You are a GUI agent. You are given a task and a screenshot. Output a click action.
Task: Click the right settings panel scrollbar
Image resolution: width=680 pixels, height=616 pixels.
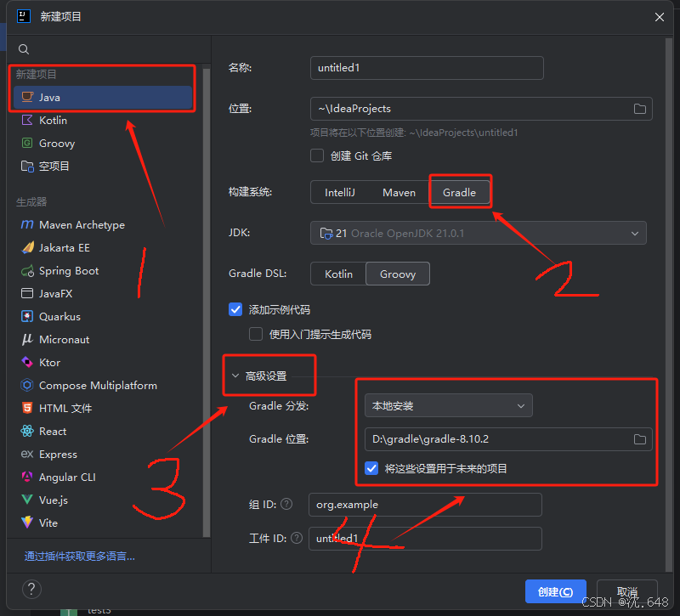[x=668, y=305]
